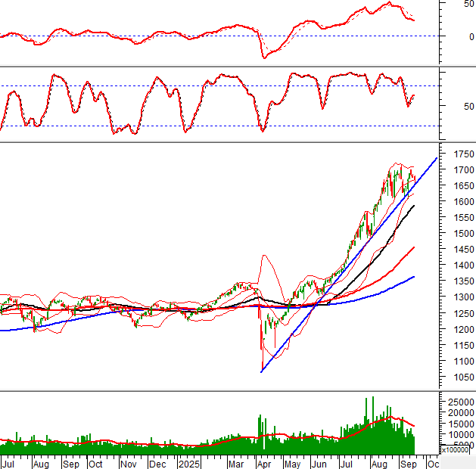Click the 1050 price level label
The height and width of the screenshot is (469, 476).
click(x=464, y=377)
